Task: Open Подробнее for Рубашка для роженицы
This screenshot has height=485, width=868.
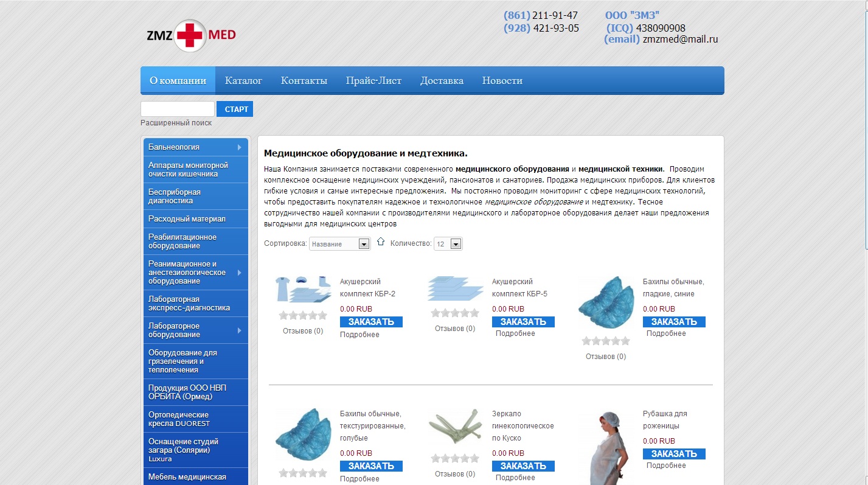Action: pos(666,466)
